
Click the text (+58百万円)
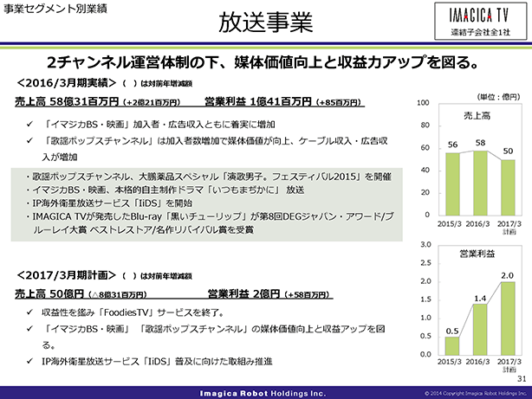[307, 294]
